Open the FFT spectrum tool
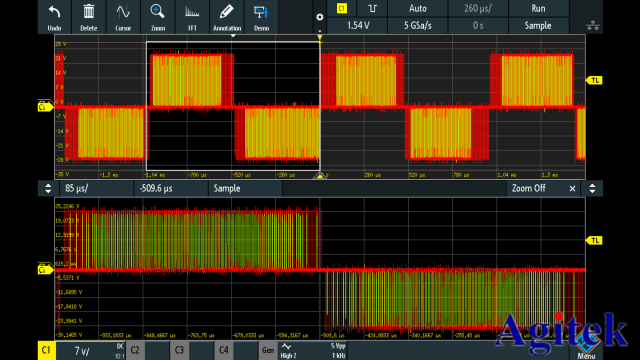This screenshot has height=360, width=640. (x=192, y=17)
